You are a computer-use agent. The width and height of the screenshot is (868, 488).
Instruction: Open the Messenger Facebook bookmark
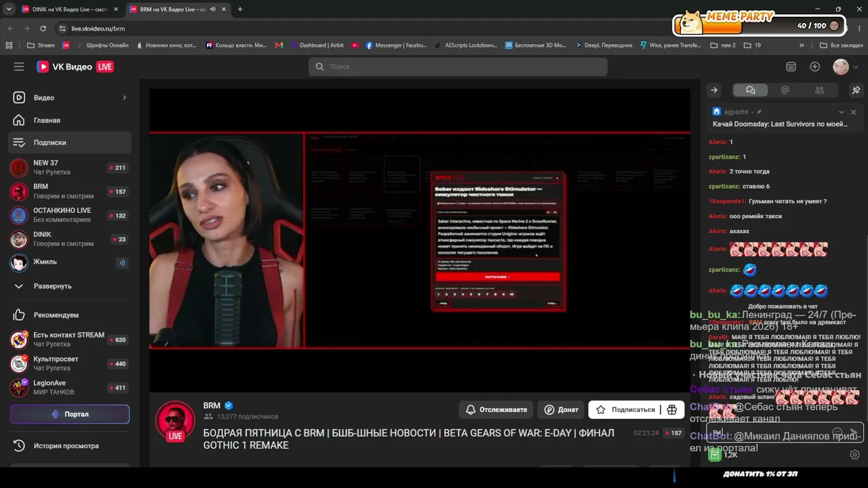point(397,45)
